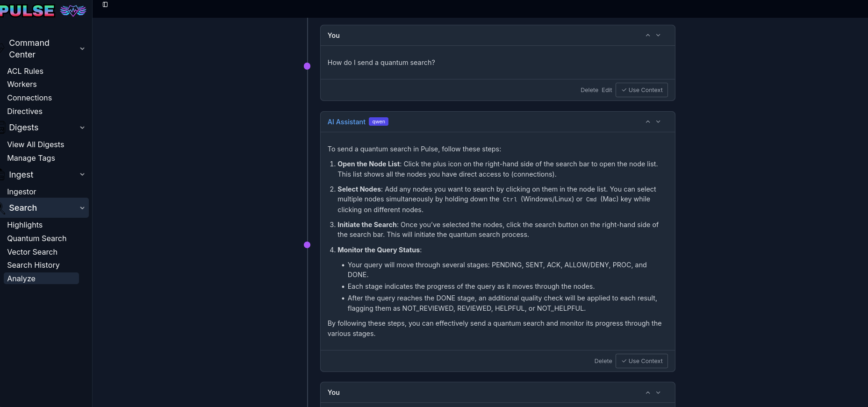Open Quantum Search page

(37, 238)
